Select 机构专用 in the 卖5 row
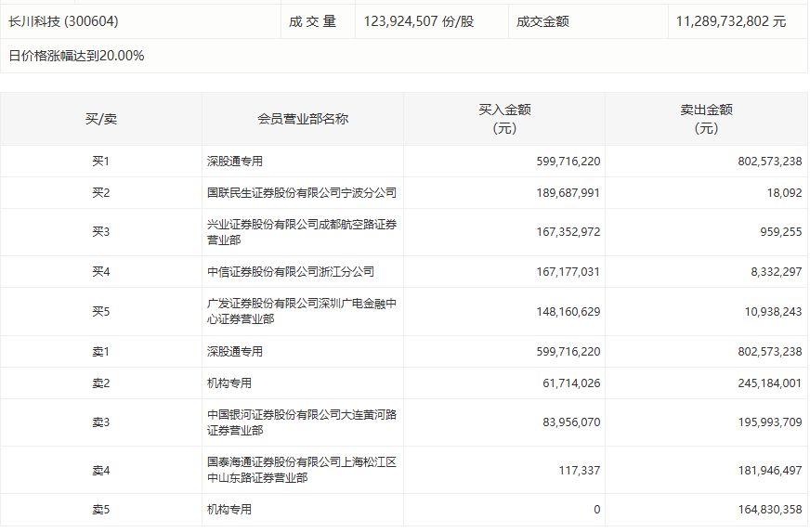Viewport: 810px width, 532px height. pos(229,510)
